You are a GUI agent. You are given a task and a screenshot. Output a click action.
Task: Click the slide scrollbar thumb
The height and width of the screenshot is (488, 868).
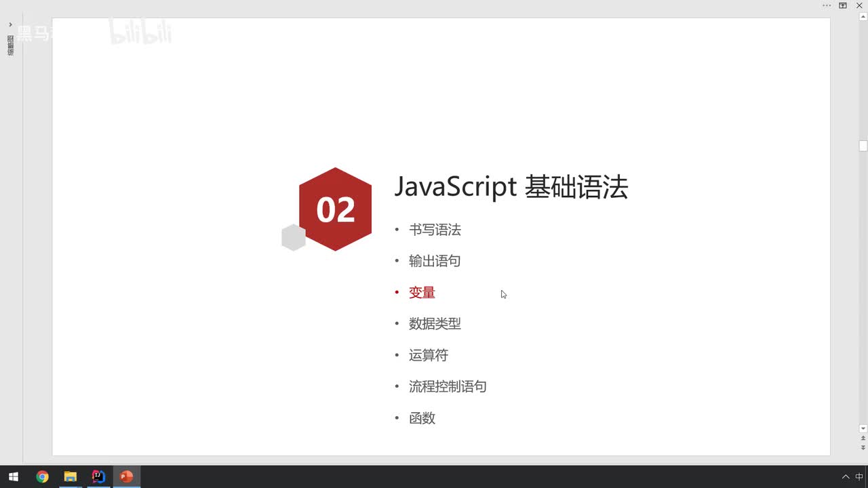(x=863, y=146)
